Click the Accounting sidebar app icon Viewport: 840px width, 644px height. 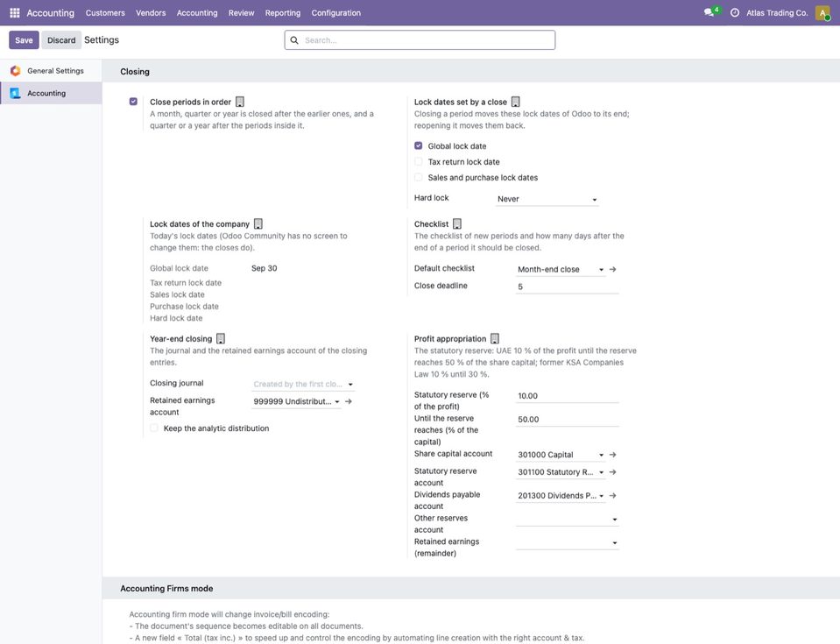[15, 93]
